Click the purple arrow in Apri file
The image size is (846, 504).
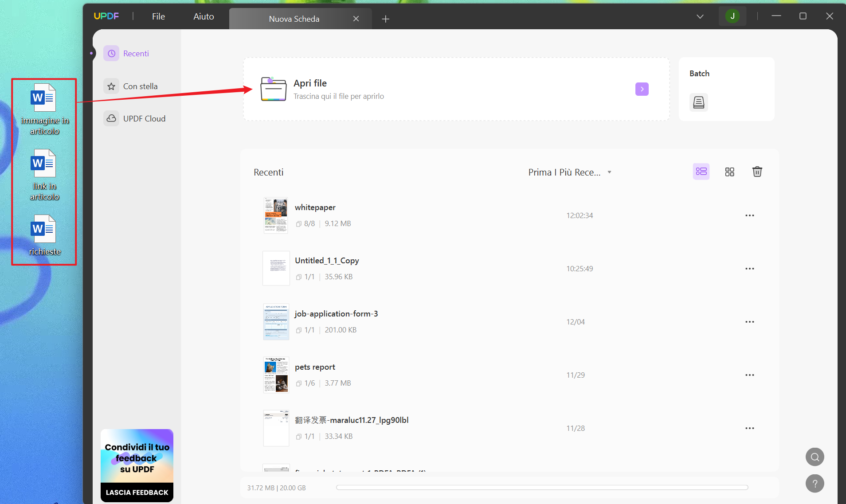642,89
